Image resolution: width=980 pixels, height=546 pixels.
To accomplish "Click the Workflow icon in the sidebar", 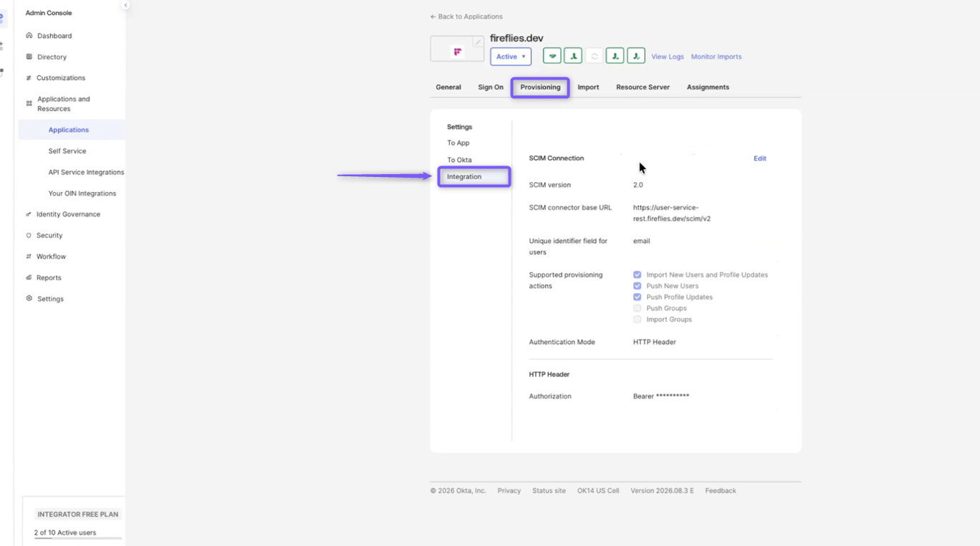I will [29, 257].
